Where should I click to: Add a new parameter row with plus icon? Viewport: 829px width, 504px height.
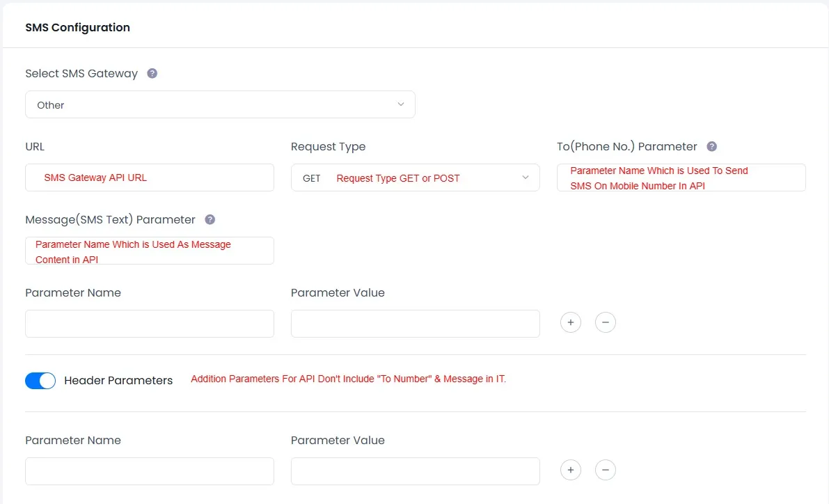coord(571,322)
